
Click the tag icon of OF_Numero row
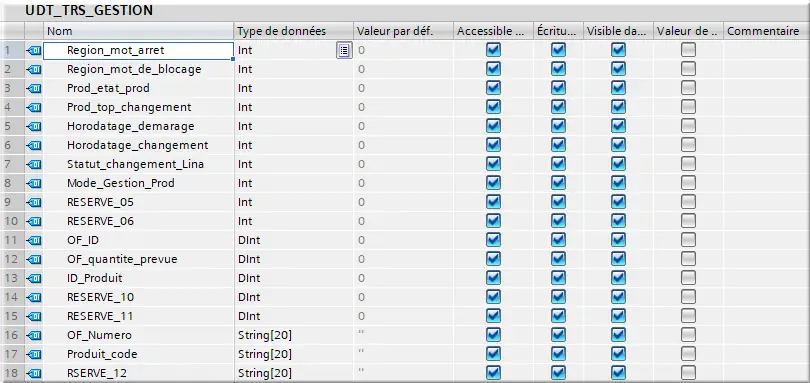pyautogui.click(x=34, y=335)
